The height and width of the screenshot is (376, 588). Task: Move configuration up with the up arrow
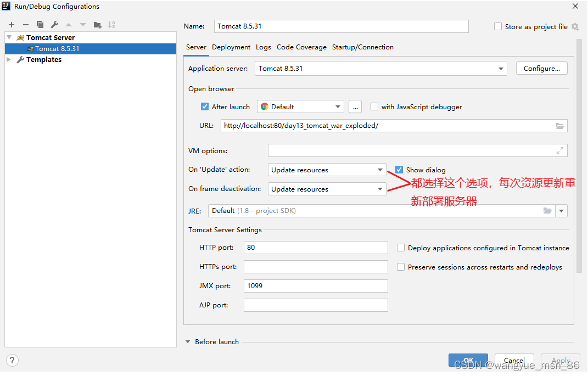coord(69,25)
